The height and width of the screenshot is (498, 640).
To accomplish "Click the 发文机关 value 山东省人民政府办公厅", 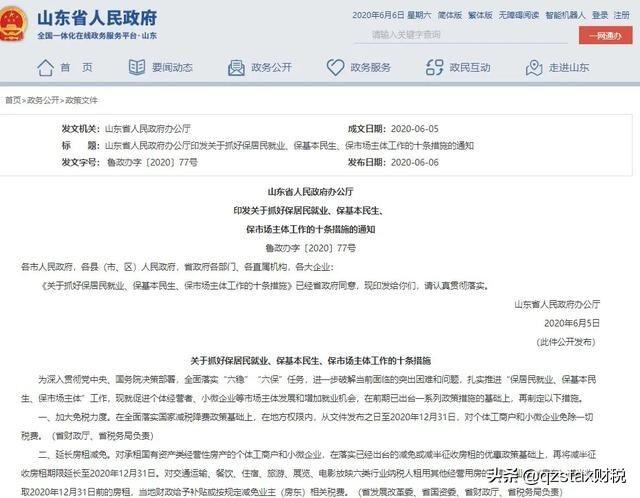I will click(148, 129).
